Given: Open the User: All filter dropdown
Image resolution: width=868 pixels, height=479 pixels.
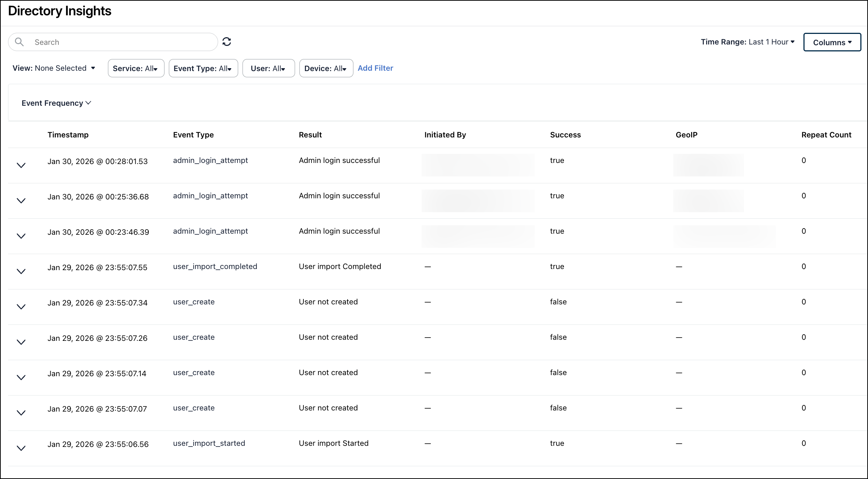Looking at the screenshot, I should 268,68.
